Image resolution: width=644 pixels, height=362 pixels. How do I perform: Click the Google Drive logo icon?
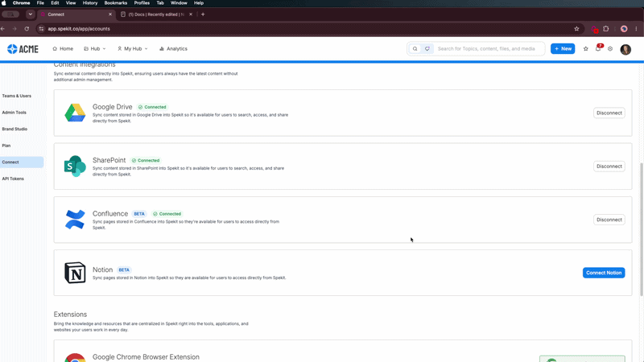[x=75, y=113]
